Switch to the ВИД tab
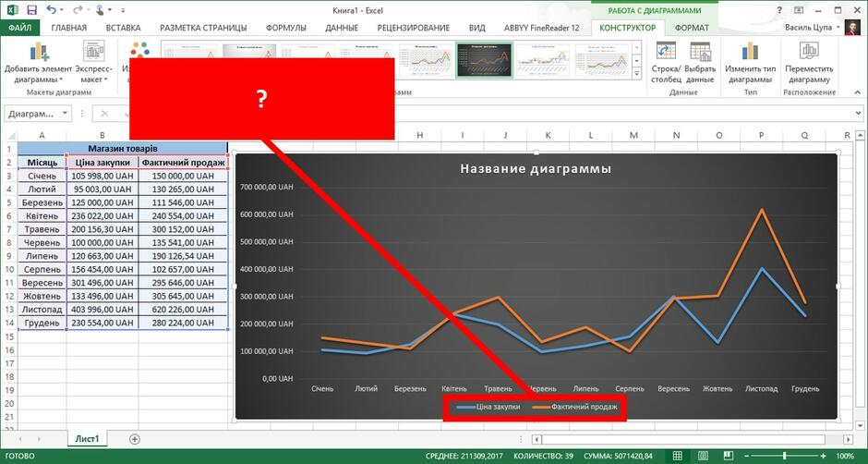868x464 pixels. 476,27
